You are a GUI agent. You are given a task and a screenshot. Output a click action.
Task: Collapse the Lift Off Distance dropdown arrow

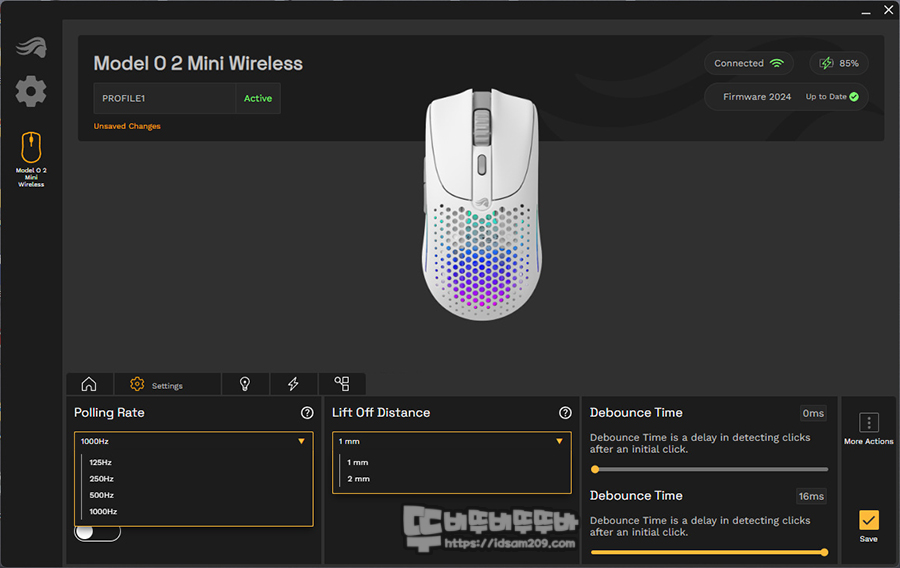pyautogui.click(x=559, y=441)
